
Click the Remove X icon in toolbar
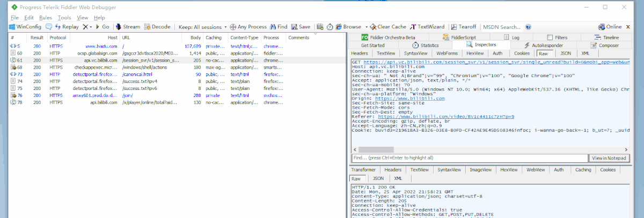[x=85, y=26]
